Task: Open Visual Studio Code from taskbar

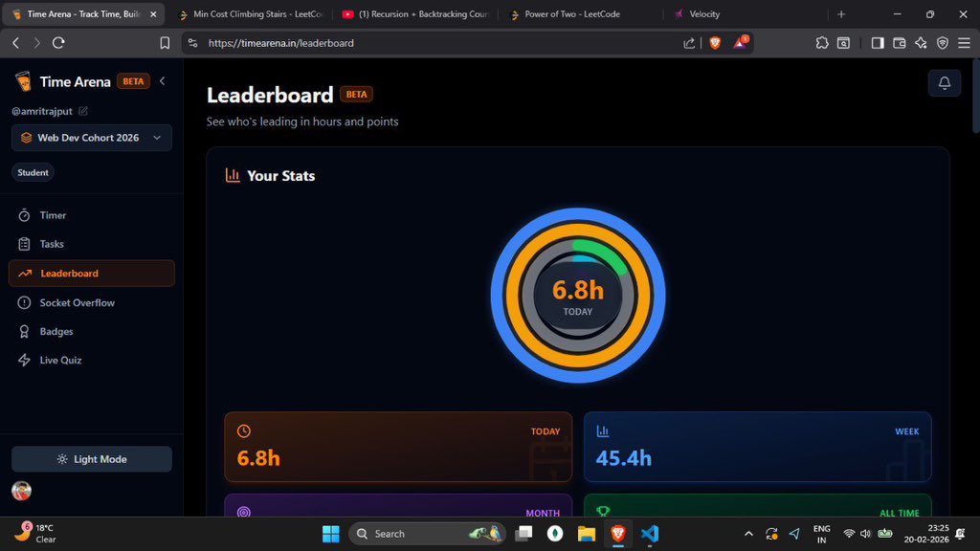Action: coord(650,534)
